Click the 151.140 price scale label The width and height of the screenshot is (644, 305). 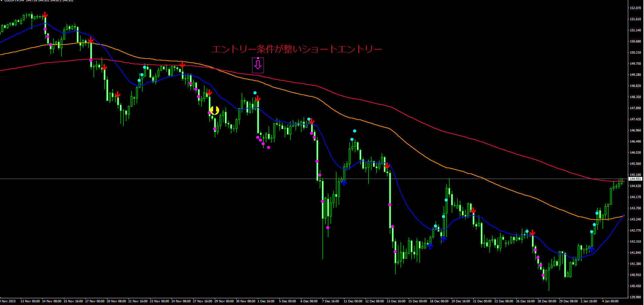click(x=635, y=30)
